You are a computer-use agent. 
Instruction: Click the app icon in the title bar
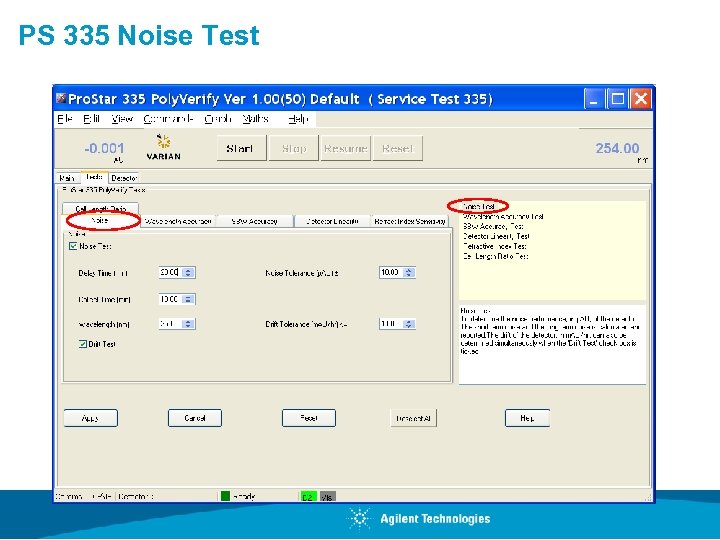pos(61,98)
